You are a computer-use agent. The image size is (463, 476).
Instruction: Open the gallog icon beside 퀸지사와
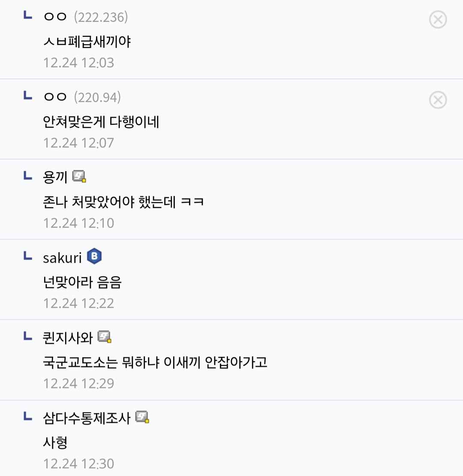coord(105,337)
